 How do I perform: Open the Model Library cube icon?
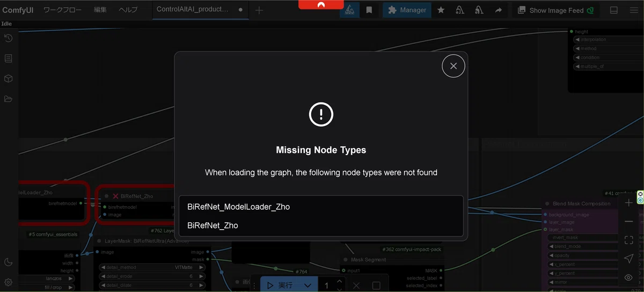pyautogui.click(x=8, y=79)
